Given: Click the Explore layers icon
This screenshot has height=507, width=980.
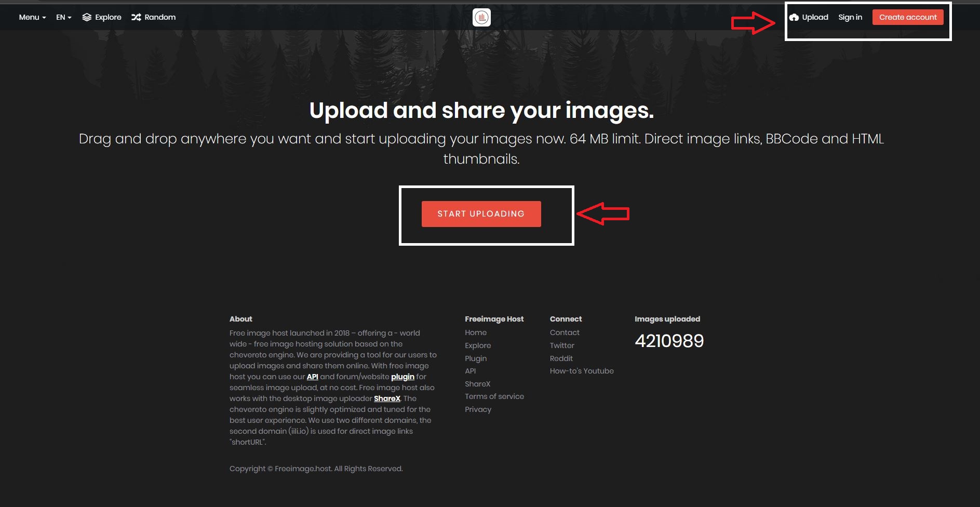Looking at the screenshot, I should pos(87,18).
